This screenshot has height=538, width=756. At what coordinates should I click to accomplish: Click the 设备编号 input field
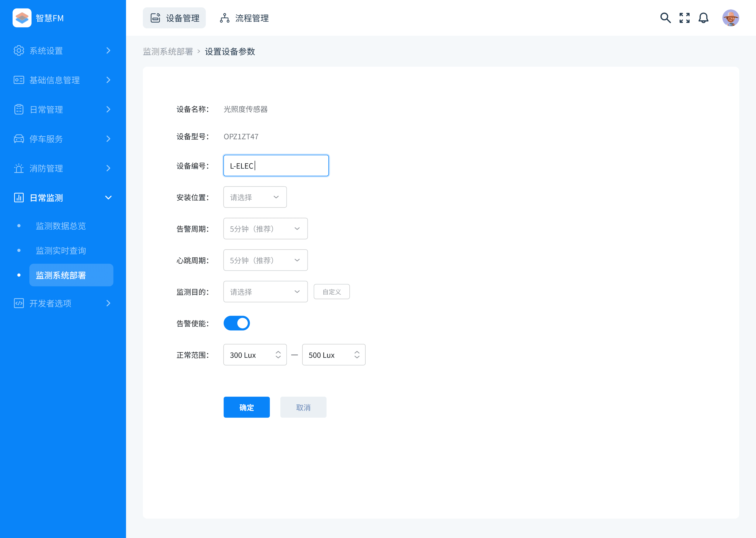pos(276,166)
